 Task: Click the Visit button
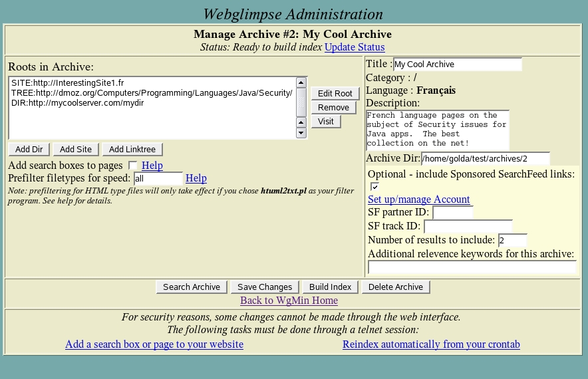click(326, 122)
